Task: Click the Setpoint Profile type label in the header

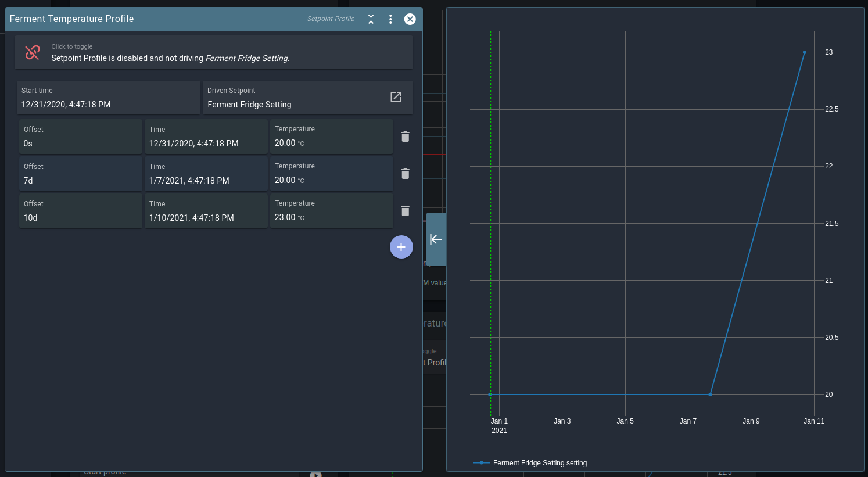Action: click(331, 19)
